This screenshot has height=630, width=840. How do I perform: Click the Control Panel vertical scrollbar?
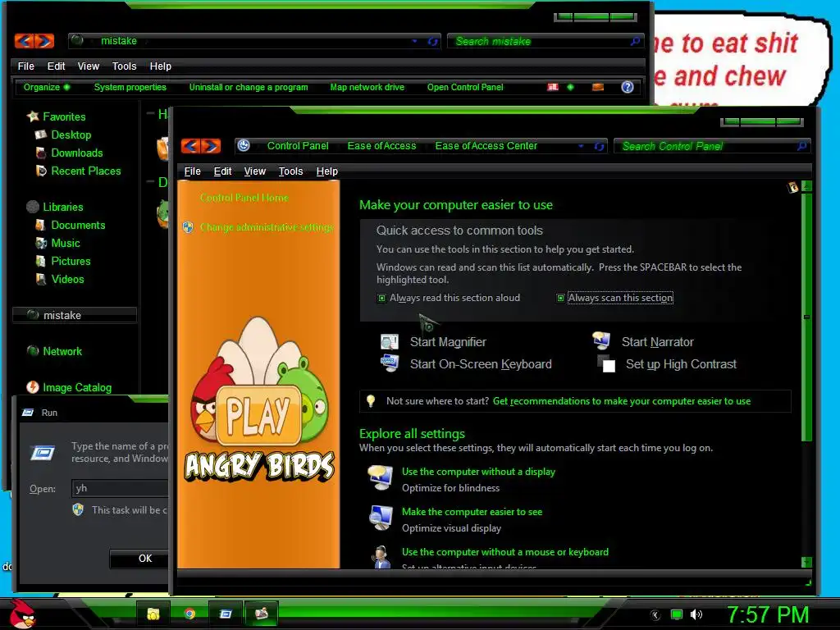[806, 317]
